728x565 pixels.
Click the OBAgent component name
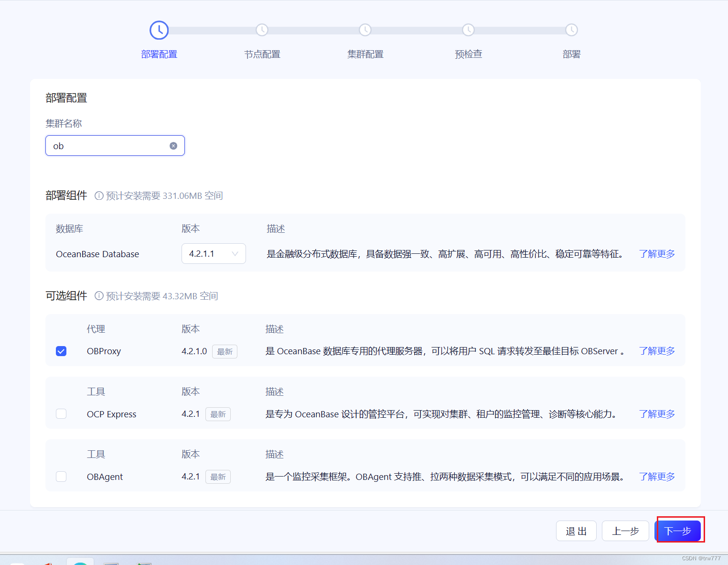point(105,477)
